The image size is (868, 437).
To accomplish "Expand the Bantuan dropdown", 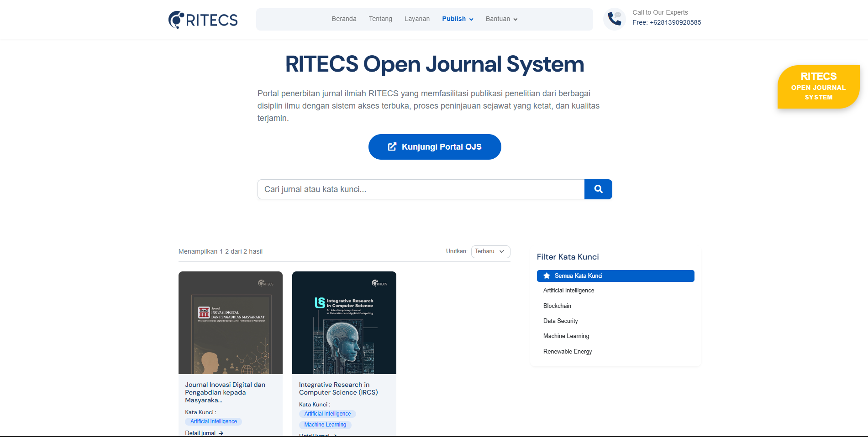I will point(501,19).
